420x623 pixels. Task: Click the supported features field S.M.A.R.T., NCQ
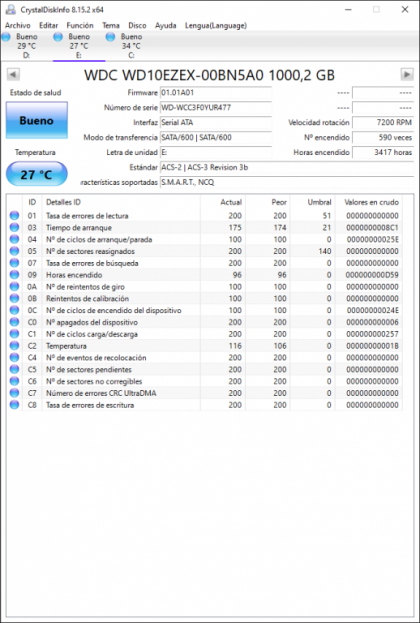click(x=286, y=182)
